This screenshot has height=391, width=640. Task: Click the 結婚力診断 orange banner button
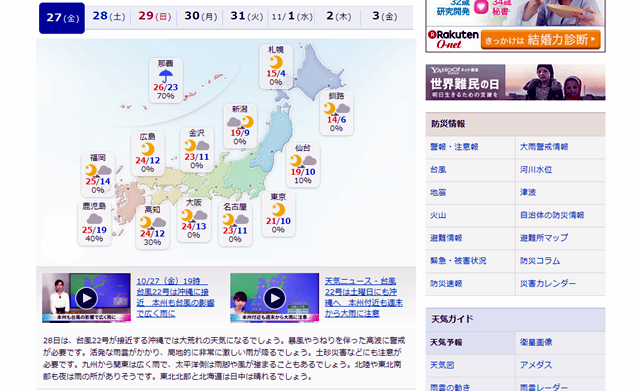pyautogui.click(x=540, y=40)
